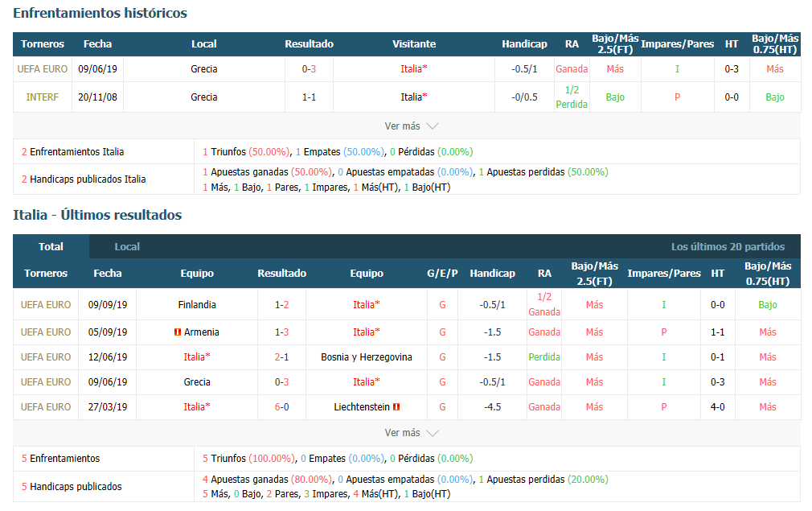
Task: Click Perdida in the Bosnia y Herzegovina row
Action: click(x=544, y=357)
